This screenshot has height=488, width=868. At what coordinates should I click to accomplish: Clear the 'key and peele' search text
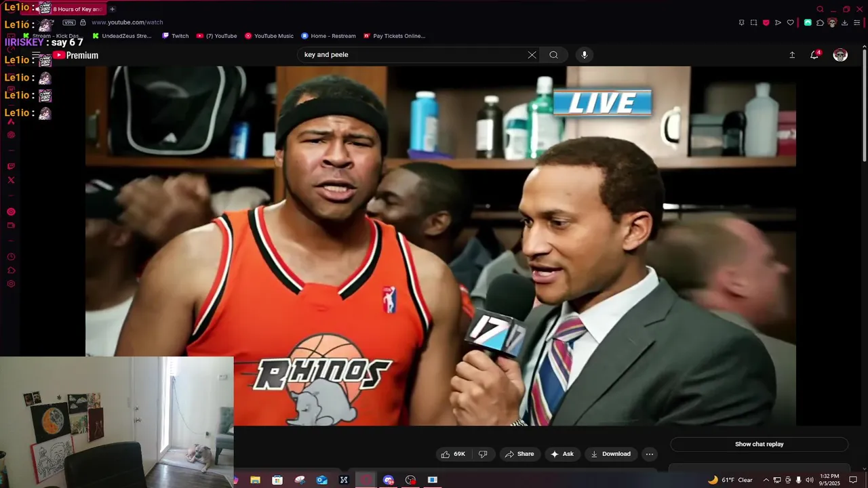(532, 55)
